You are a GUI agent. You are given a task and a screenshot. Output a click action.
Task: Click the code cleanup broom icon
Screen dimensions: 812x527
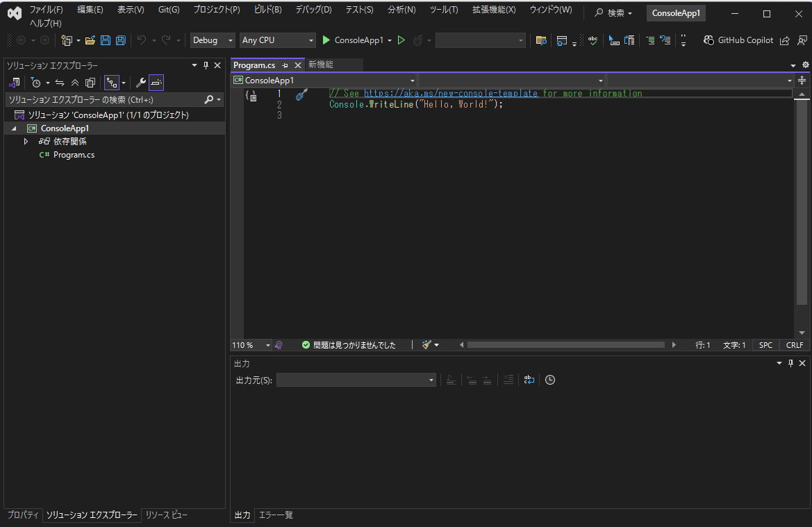[427, 345]
